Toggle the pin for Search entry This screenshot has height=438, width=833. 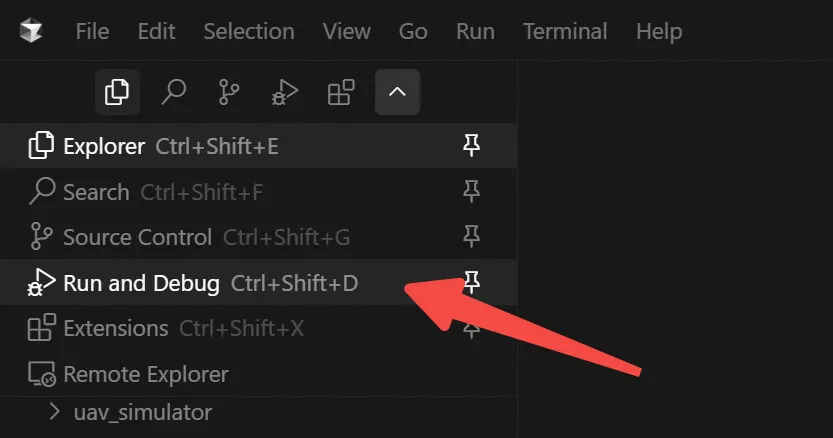(x=471, y=191)
